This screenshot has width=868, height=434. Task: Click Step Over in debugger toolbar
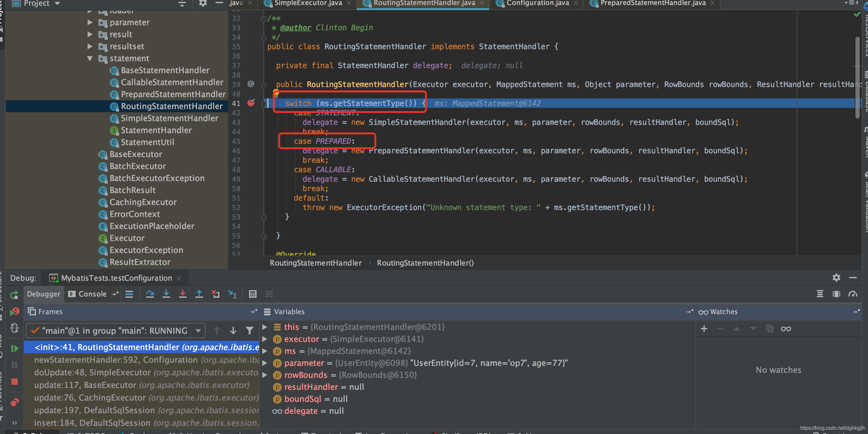(x=150, y=294)
